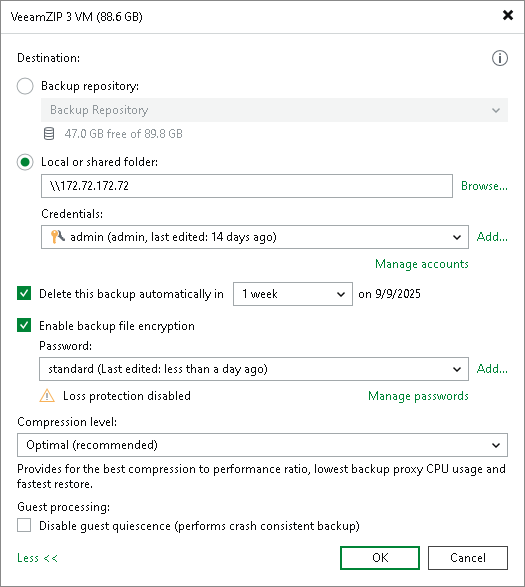525x587 pixels.
Task: Click the Loss protection warning triangle icon
Action: pos(47,396)
